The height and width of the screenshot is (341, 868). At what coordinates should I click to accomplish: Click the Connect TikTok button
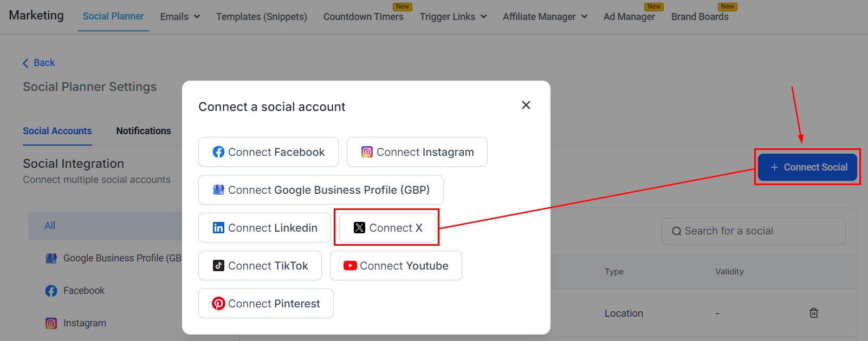point(260,266)
